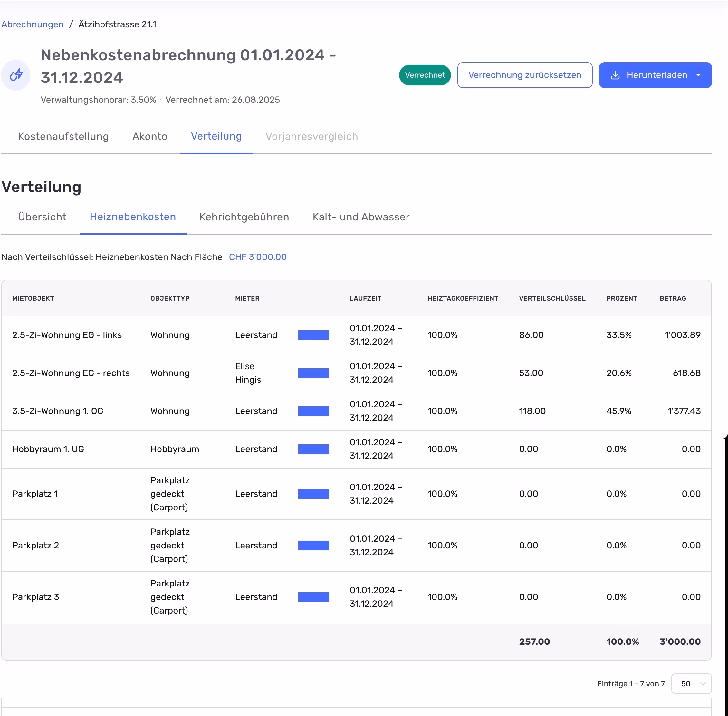This screenshot has width=728, height=716.
Task: Switch to the Akonto tab
Action: 149,136
